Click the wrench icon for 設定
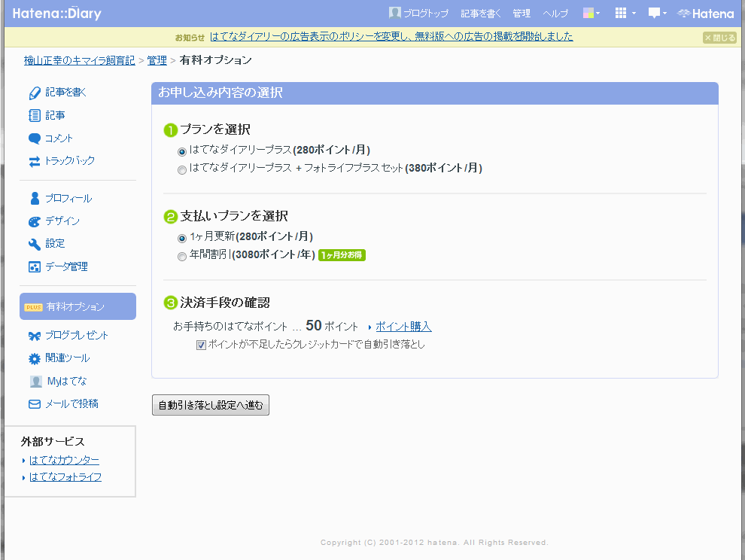This screenshot has width=745, height=560. tap(34, 244)
